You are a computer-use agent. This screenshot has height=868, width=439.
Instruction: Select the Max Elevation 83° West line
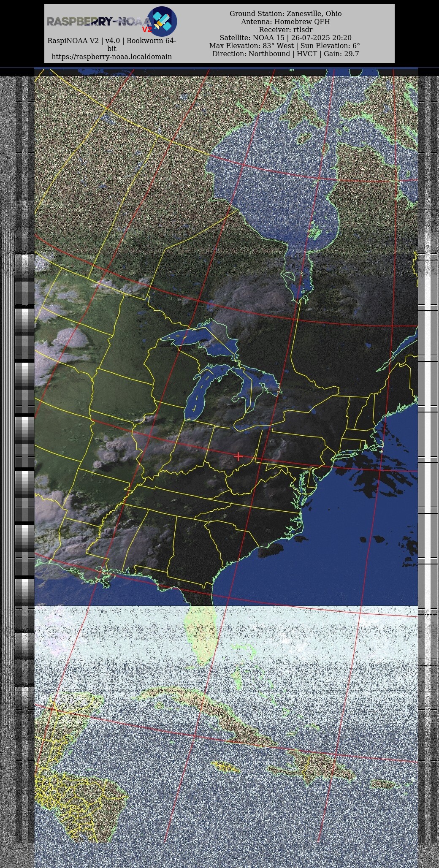click(285, 46)
